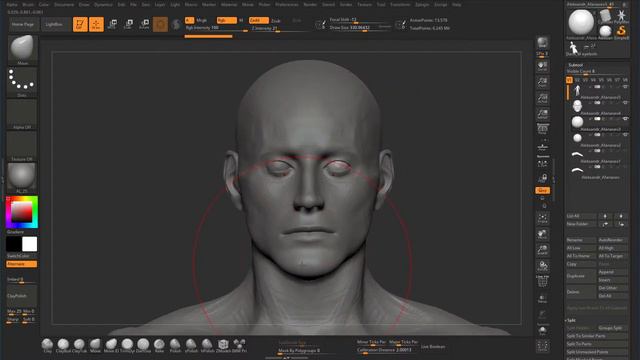Click the Xpose icon on right shelf
Image resolution: width=640 pixels, height=360 pixels.
click(542, 347)
